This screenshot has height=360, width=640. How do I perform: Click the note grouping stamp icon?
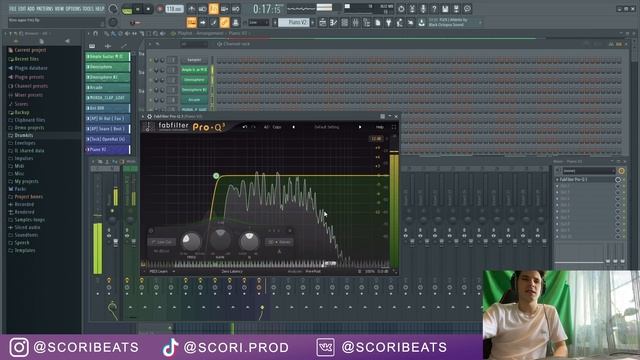pyautogui.click(x=236, y=22)
